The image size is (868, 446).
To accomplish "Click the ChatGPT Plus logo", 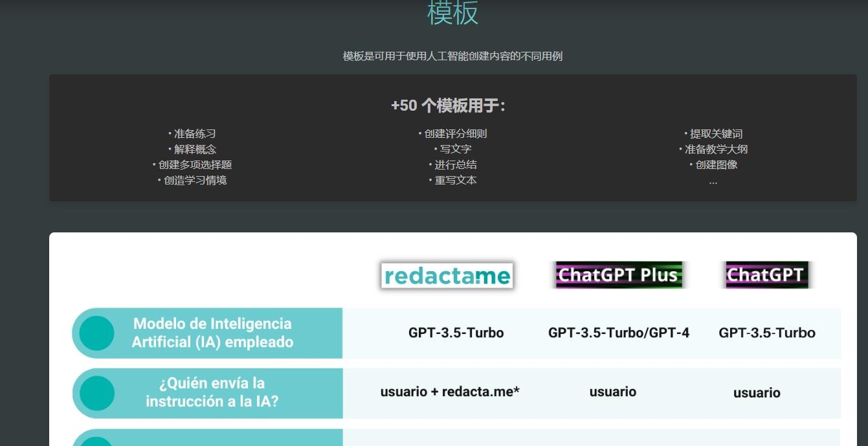I will 619,275.
